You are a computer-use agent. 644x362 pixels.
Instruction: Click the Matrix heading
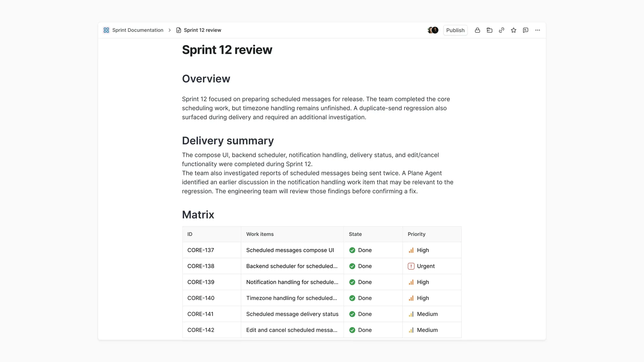(x=198, y=215)
